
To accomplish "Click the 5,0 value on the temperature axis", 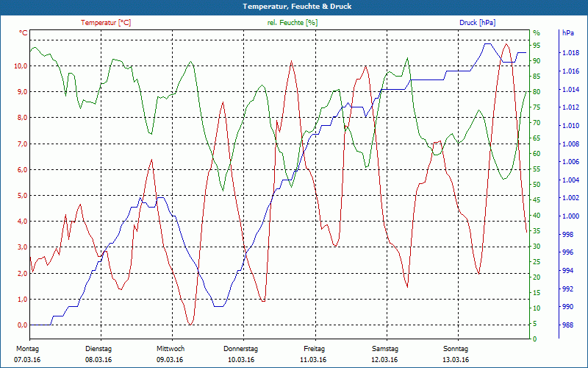I will click(x=23, y=196).
